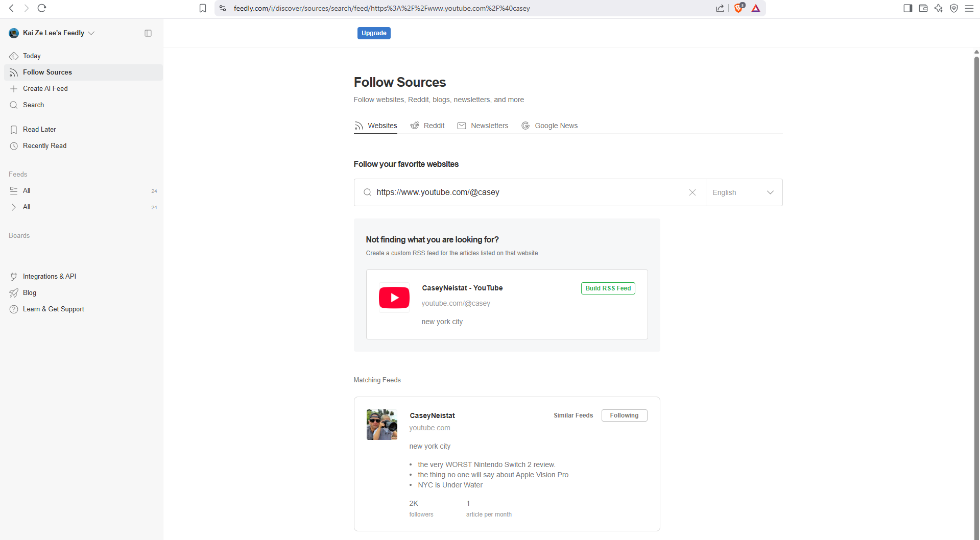Click 'the very WORST Nintendo Switch 2 review.'

tap(486, 465)
